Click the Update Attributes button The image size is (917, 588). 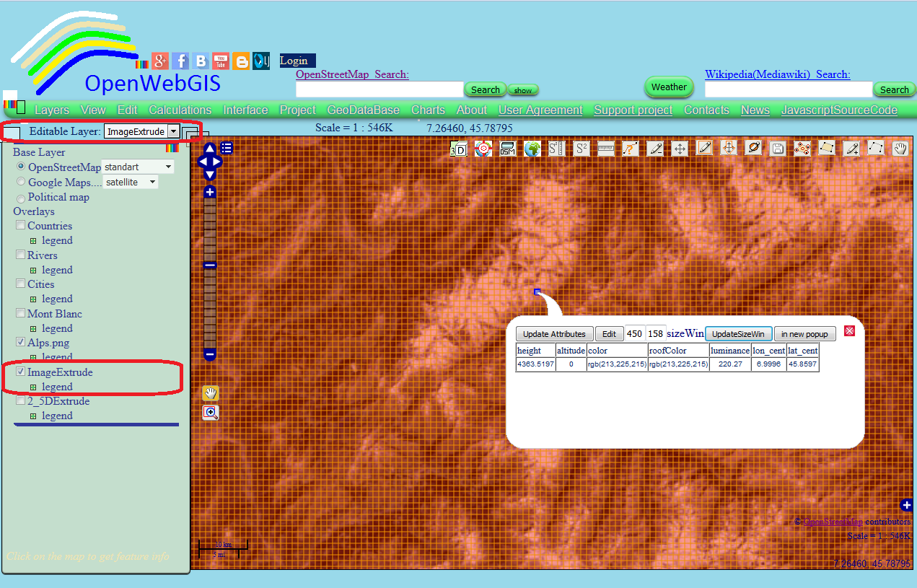(x=555, y=334)
